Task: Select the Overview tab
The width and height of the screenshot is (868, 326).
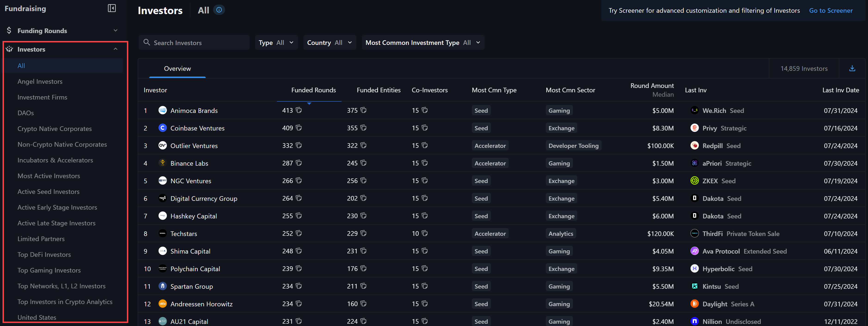Action: click(x=177, y=68)
